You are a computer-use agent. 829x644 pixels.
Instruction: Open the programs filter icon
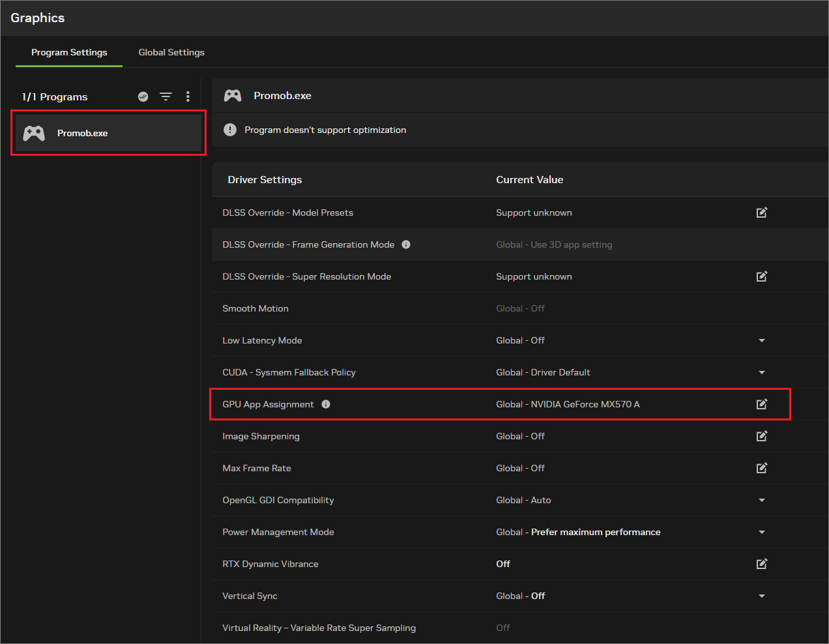pyautogui.click(x=166, y=96)
